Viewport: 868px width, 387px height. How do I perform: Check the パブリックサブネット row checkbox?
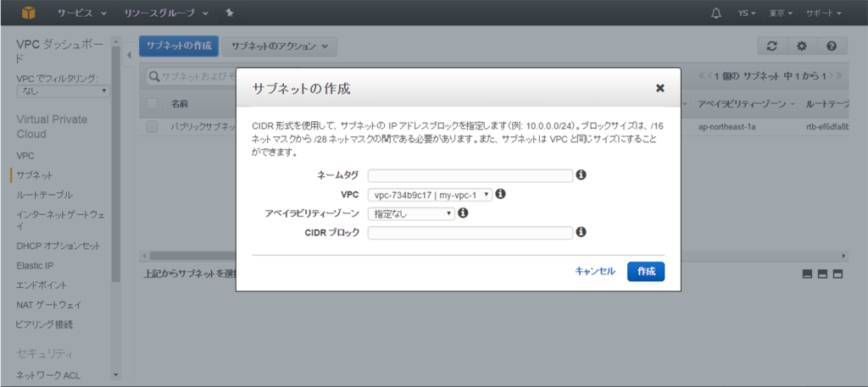click(x=153, y=127)
